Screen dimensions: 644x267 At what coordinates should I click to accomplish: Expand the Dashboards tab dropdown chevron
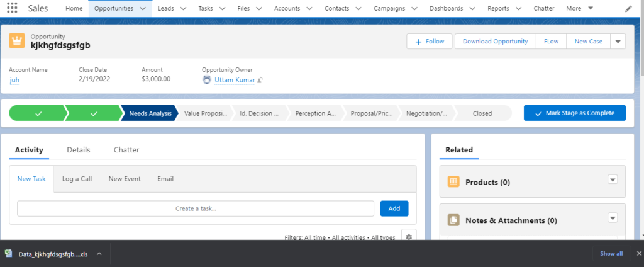472,8
